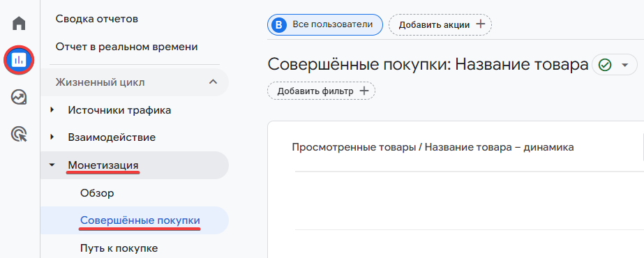Click the Добавить фильтр button

pos(321,91)
